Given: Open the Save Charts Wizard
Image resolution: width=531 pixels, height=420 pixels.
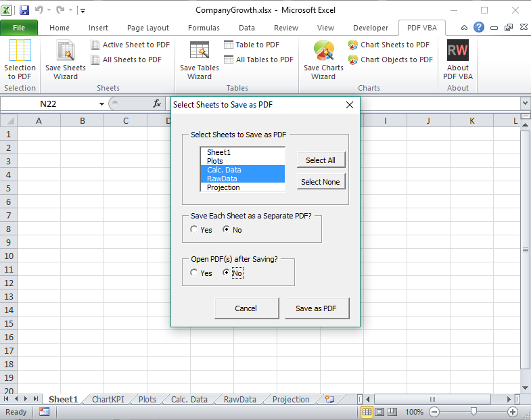Looking at the screenshot, I should [x=323, y=60].
